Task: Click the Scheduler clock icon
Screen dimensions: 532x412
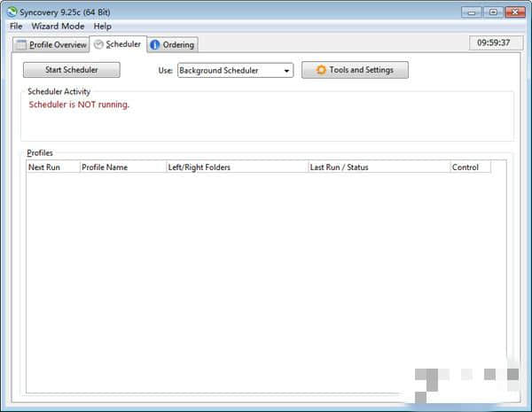Action: click(x=98, y=44)
